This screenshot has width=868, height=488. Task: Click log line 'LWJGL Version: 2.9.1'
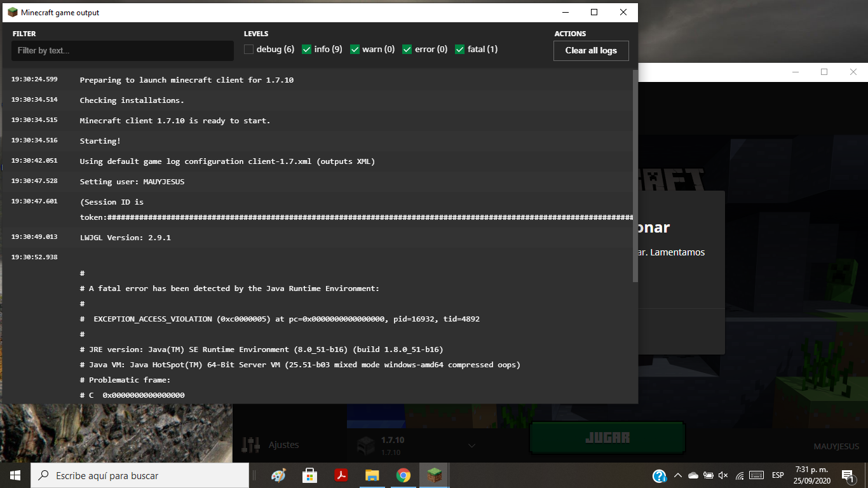[125, 238]
